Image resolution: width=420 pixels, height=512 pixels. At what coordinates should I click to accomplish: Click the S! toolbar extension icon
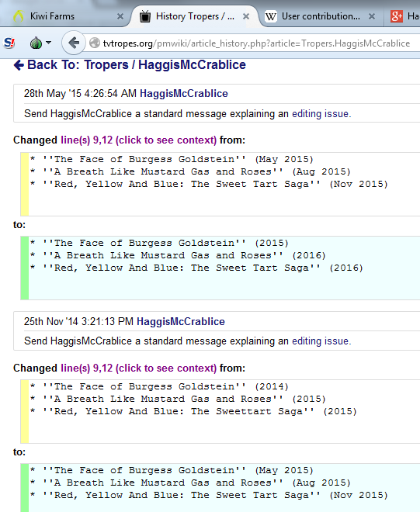tap(9, 43)
